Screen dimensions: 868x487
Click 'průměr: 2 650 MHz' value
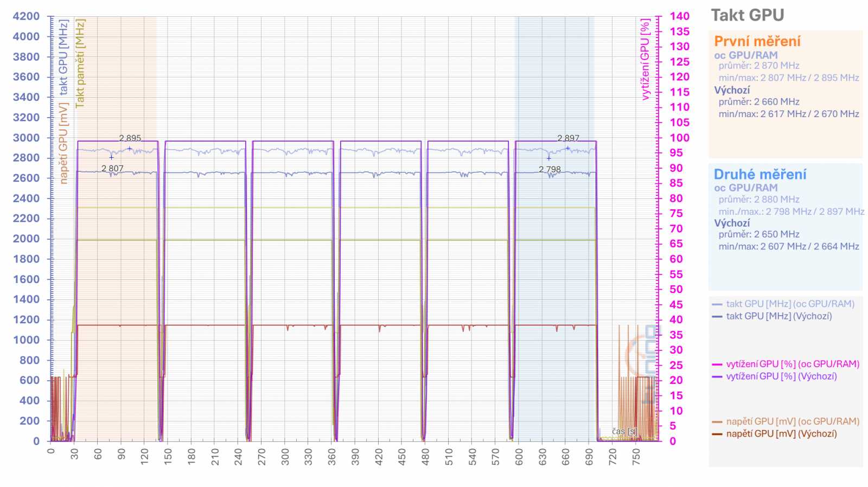[x=759, y=234]
